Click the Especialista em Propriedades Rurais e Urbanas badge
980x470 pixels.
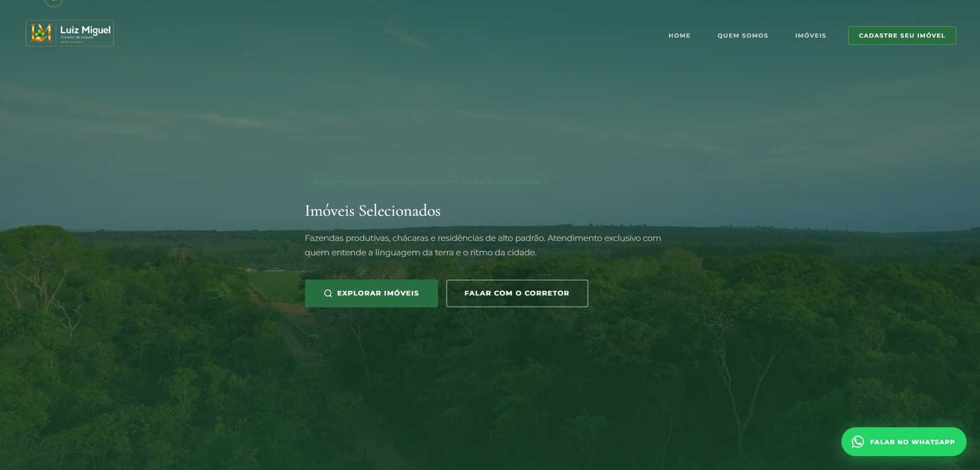tap(428, 182)
